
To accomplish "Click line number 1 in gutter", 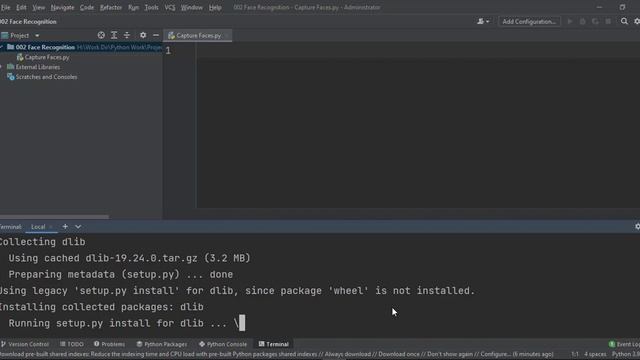I will [168, 50].
